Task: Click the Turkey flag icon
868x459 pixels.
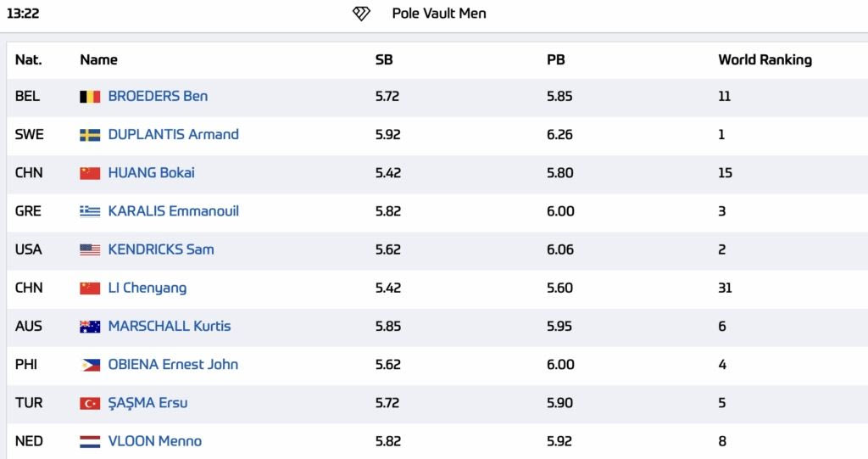Action: point(90,403)
